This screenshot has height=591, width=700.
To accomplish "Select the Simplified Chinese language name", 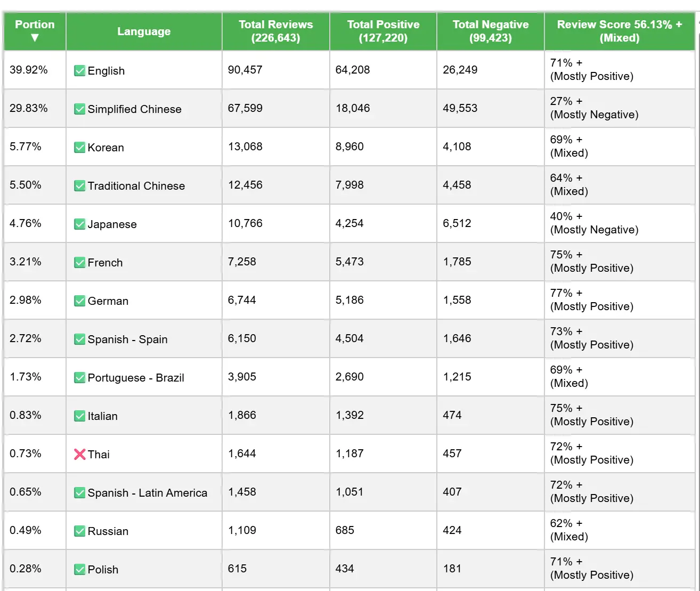I will coord(134,109).
